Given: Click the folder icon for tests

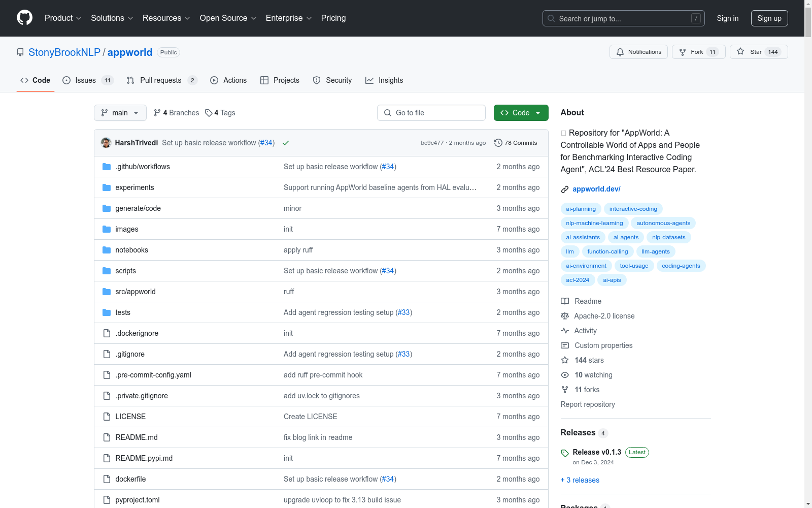Looking at the screenshot, I should coord(107,312).
